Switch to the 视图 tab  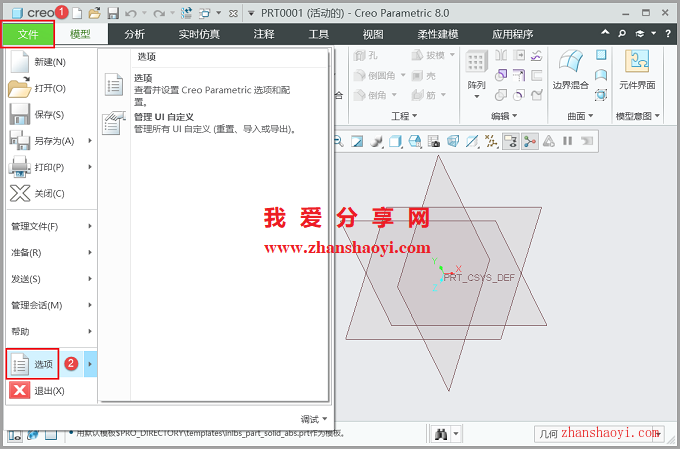click(373, 34)
